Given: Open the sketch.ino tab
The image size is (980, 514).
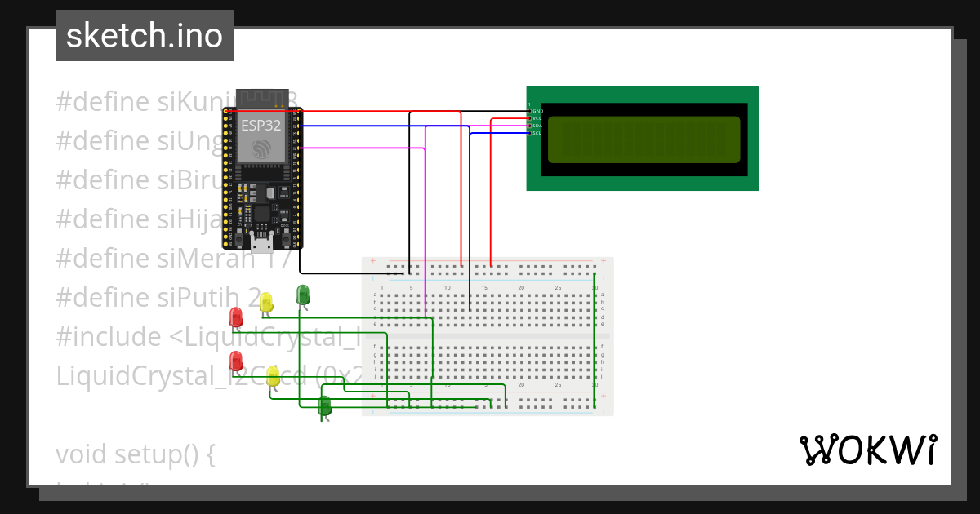Looking at the screenshot, I should coord(144,35).
